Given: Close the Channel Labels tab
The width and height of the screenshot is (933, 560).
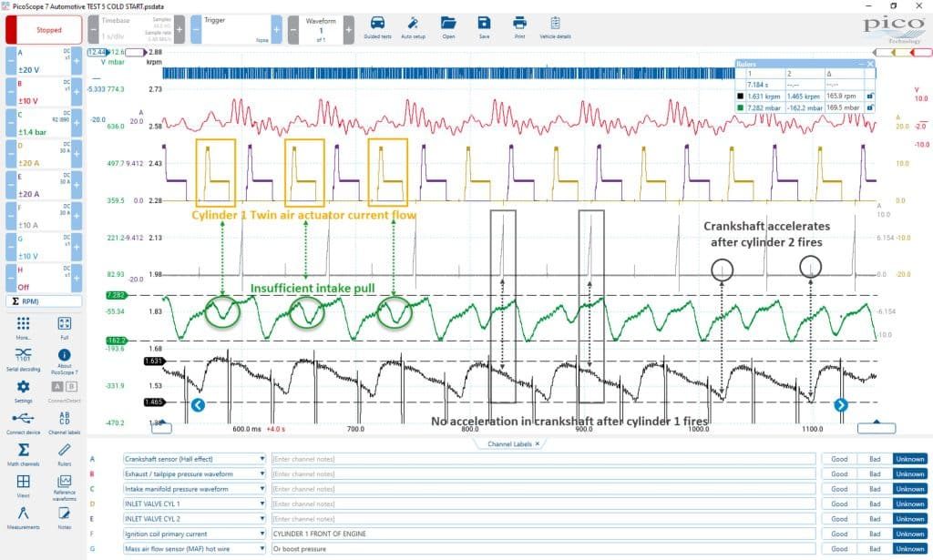Looking at the screenshot, I should [537, 443].
